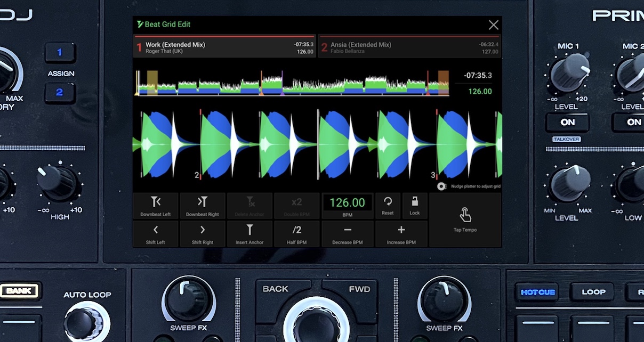Double the BPM with the x2 icon
644x342 pixels.
[x=296, y=201]
